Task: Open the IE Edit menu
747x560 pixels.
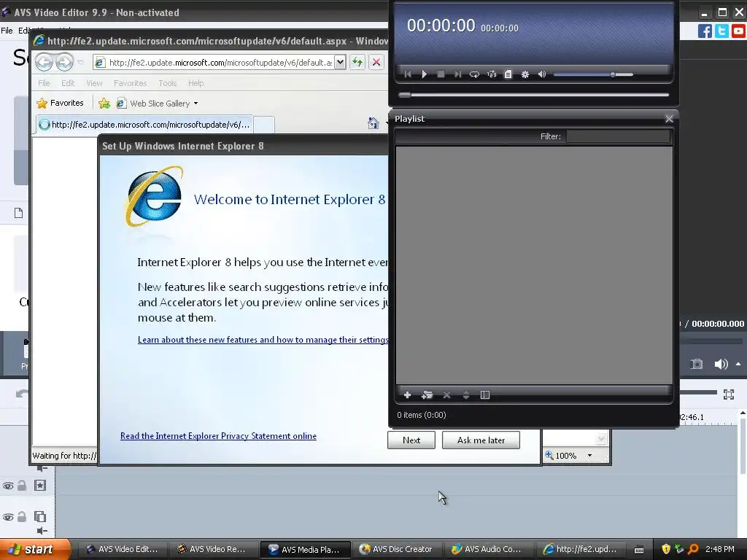Action: [x=68, y=83]
